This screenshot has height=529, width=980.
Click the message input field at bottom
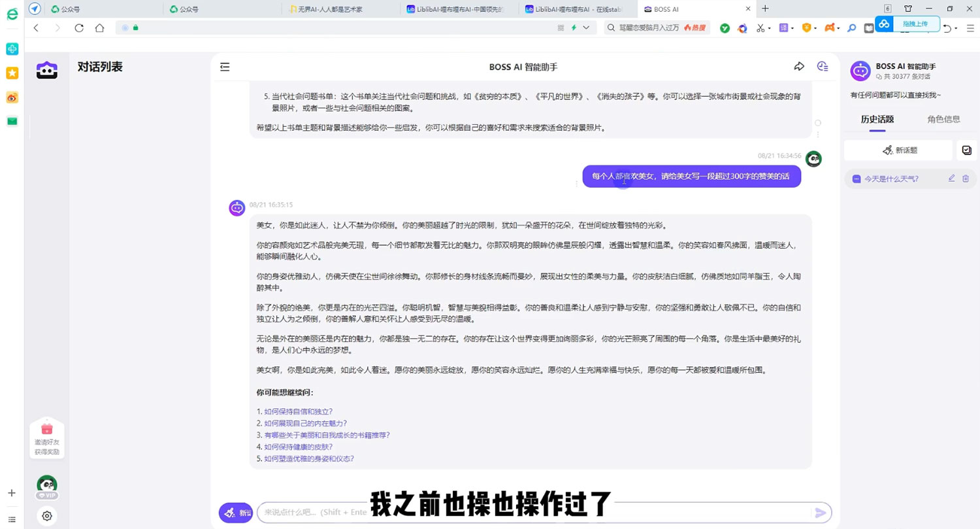523,513
